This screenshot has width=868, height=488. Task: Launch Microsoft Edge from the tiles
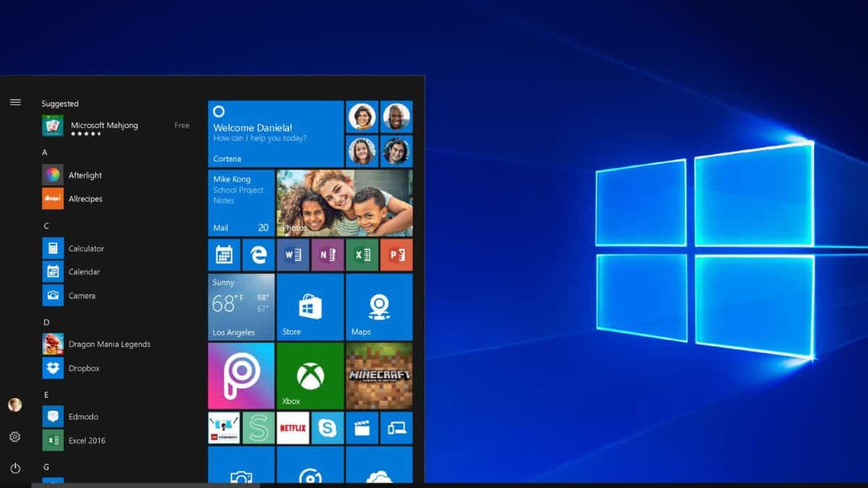[258, 254]
